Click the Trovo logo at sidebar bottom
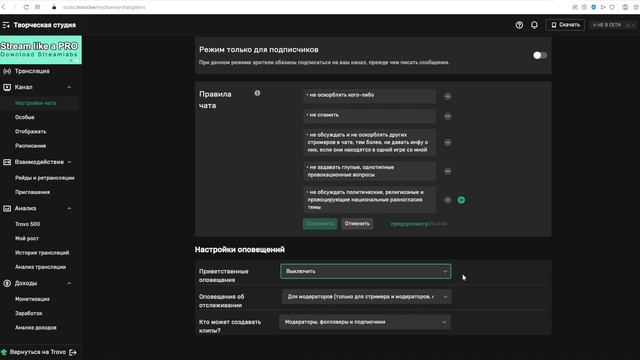This screenshot has height=360, width=640. (4, 352)
